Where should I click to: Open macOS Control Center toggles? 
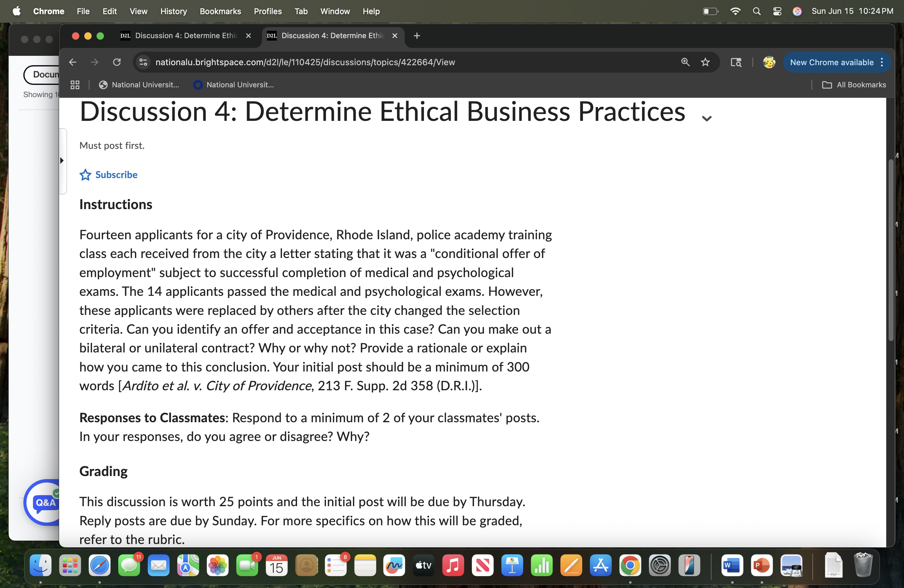tap(777, 11)
